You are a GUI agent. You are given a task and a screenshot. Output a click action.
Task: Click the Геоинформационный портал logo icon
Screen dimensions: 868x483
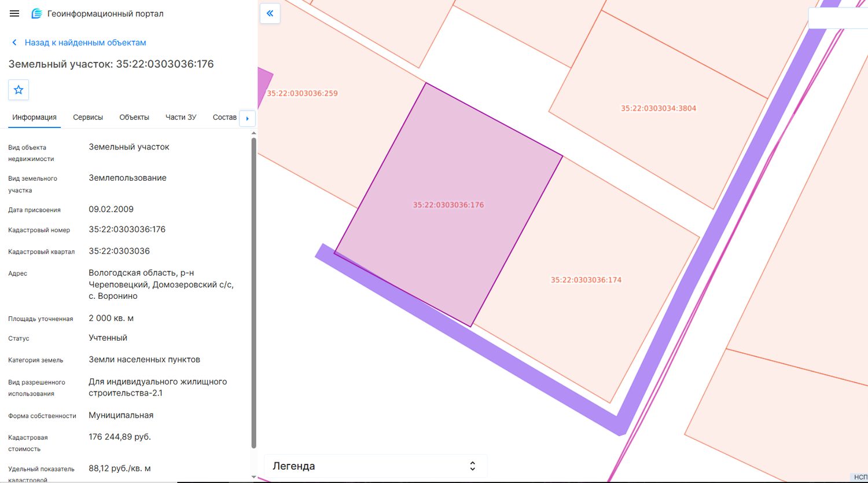(x=37, y=13)
